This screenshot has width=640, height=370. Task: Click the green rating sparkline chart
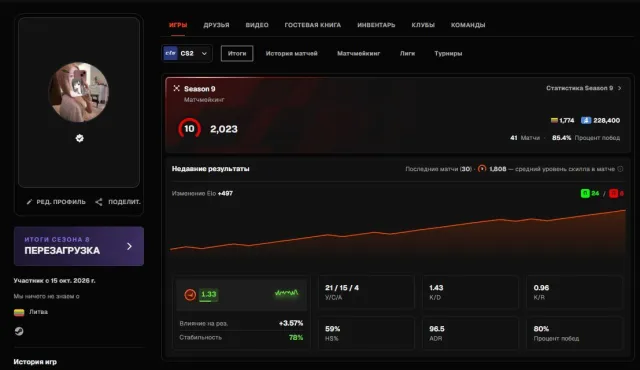(287, 293)
